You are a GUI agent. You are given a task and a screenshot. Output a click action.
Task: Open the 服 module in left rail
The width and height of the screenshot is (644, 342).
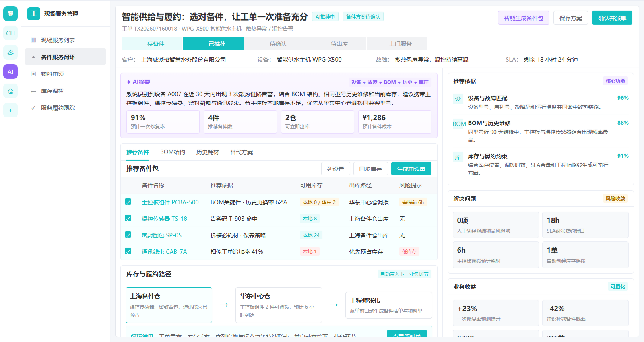(10, 14)
